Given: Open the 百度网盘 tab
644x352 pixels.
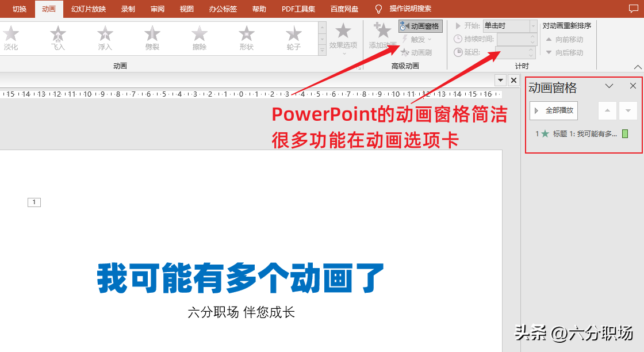Looking at the screenshot, I should [344, 9].
